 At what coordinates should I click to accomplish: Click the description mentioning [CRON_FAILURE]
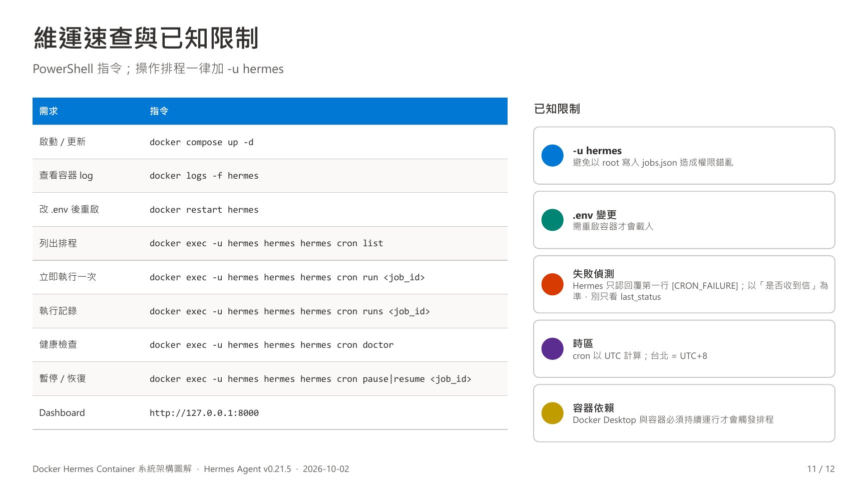[700, 291]
